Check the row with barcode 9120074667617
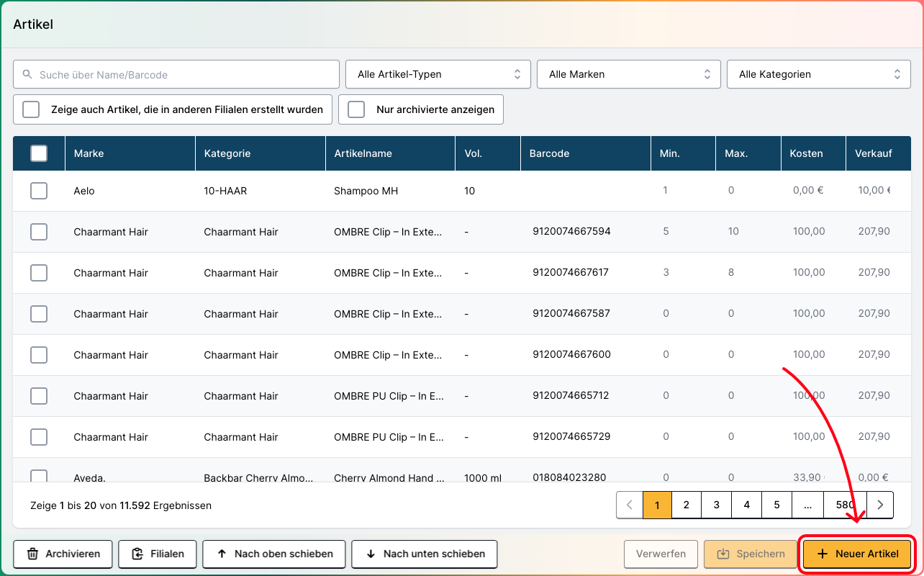The height and width of the screenshot is (576, 924). pyautogui.click(x=39, y=273)
